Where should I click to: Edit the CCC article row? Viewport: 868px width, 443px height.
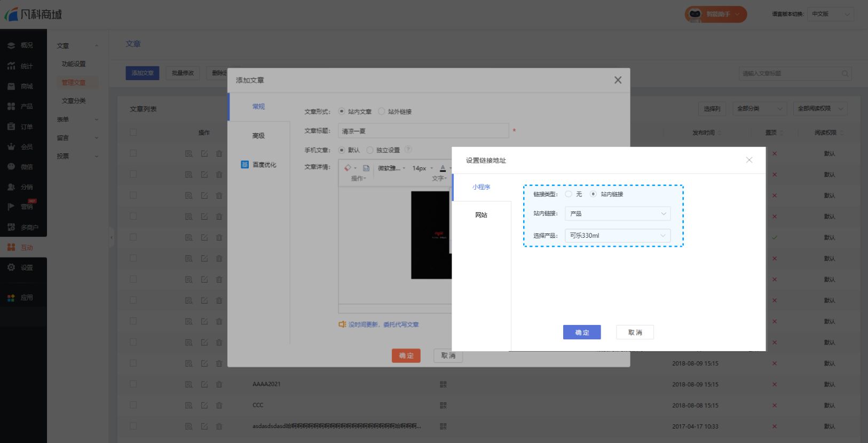204,405
